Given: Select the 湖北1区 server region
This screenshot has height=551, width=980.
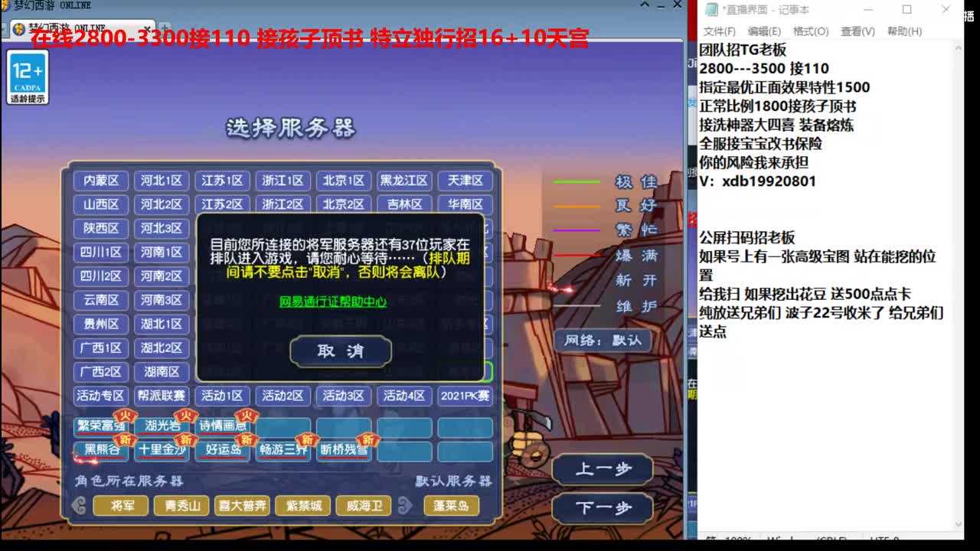Looking at the screenshot, I should 162,324.
